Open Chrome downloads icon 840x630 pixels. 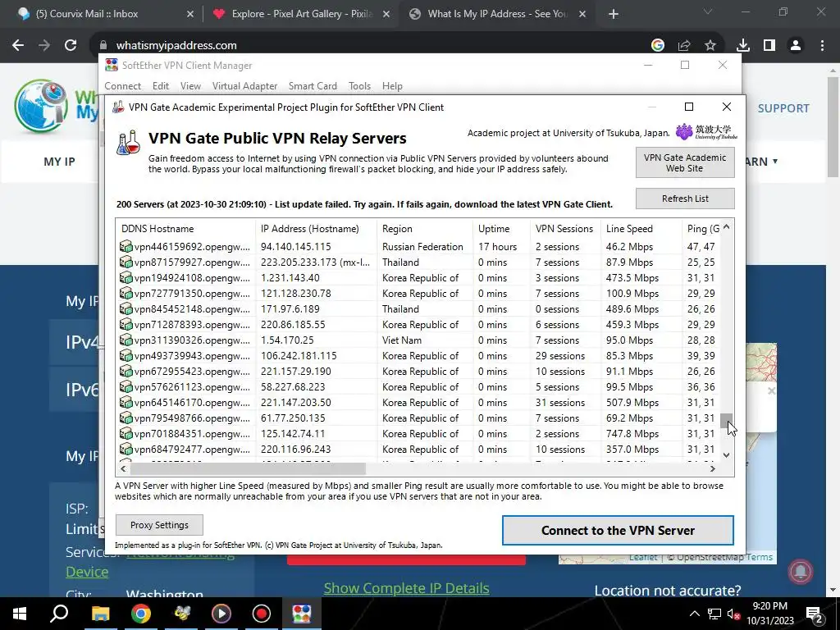[743, 46]
